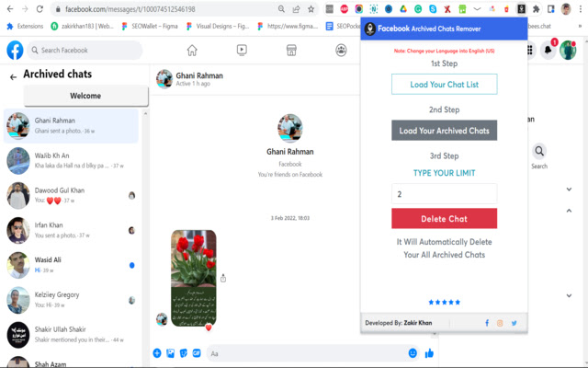This screenshot has height=368, width=588.
Task: Click the Grammarly extension icon
Action: [418, 9]
